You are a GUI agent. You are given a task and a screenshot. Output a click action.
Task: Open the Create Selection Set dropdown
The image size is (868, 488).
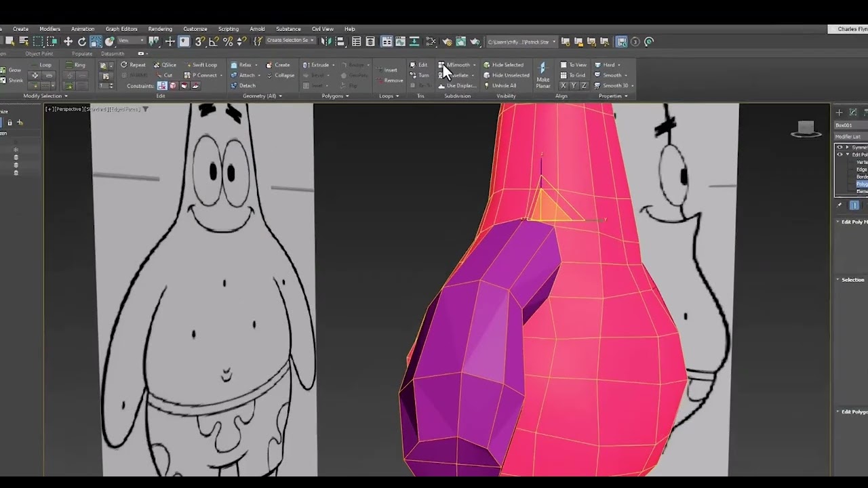[290, 41]
